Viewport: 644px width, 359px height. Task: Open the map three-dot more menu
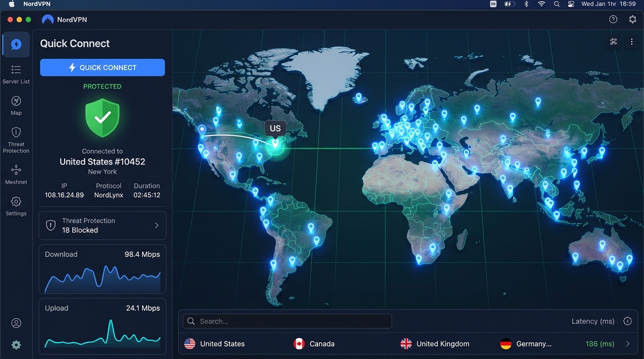[631, 42]
